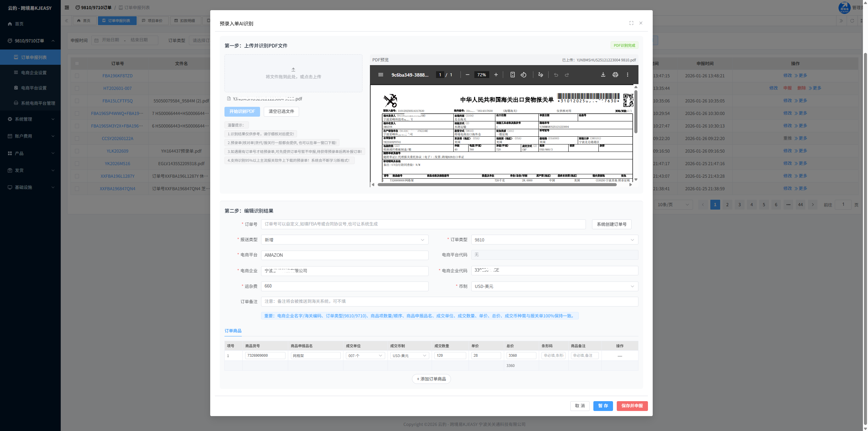Click the PDF viewer print icon
The width and height of the screenshot is (868, 431).
(615, 75)
